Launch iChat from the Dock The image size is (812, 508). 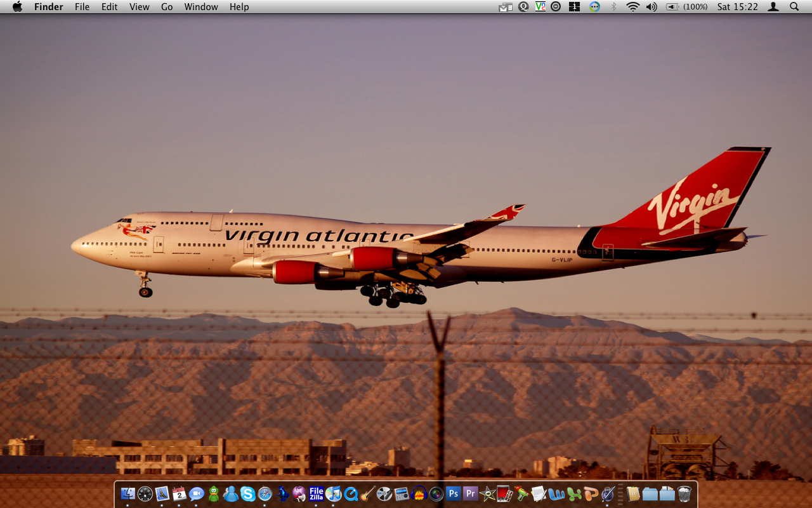(197, 493)
